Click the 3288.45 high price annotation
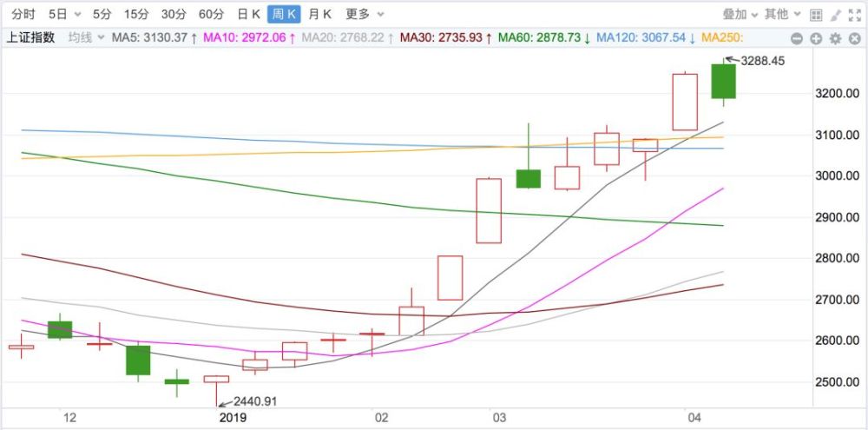 pos(762,61)
